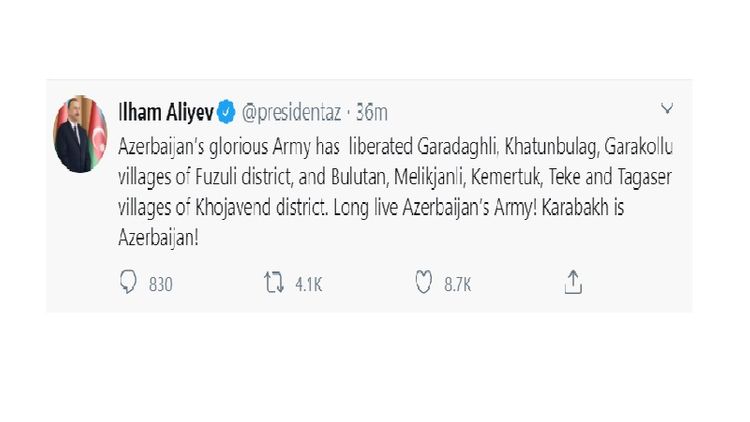Expand the tweet options chevron
The width and height of the screenshot is (750, 422).
[667, 107]
